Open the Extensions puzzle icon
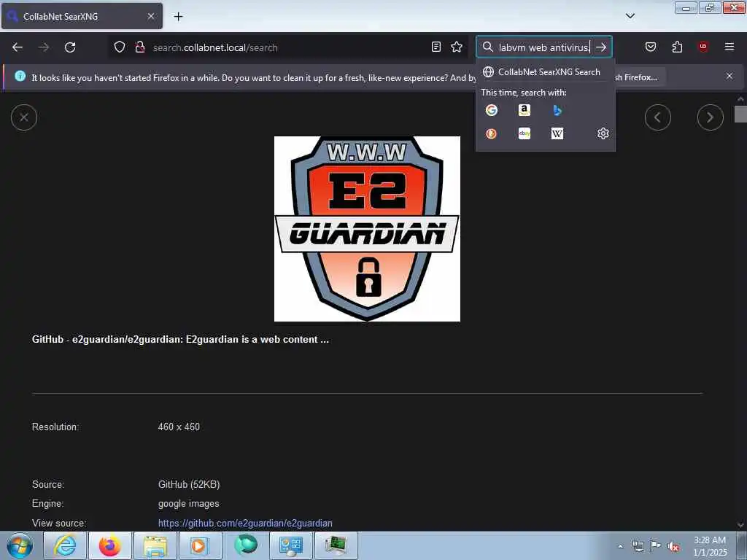This screenshot has width=747, height=560. click(677, 47)
